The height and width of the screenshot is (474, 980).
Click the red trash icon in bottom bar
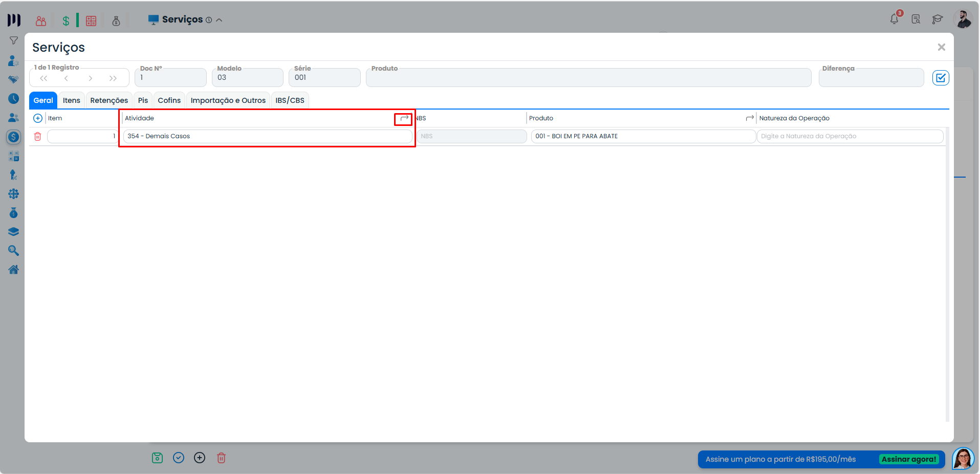(x=221, y=458)
